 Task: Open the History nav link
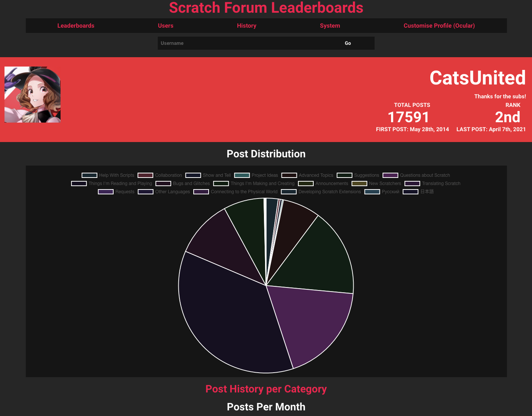pos(247,26)
